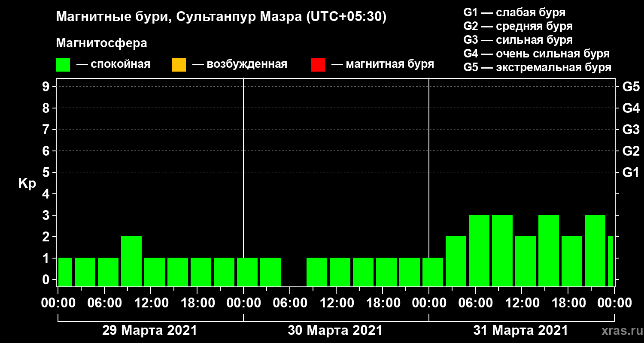Click the orange 'возбужденная' legend swatch

(179, 65)
